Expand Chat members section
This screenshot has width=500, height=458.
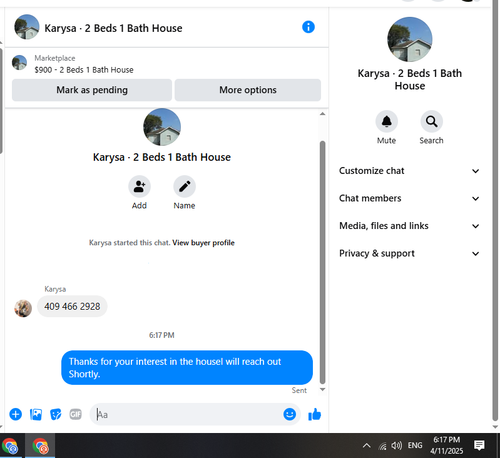[410, 198]
